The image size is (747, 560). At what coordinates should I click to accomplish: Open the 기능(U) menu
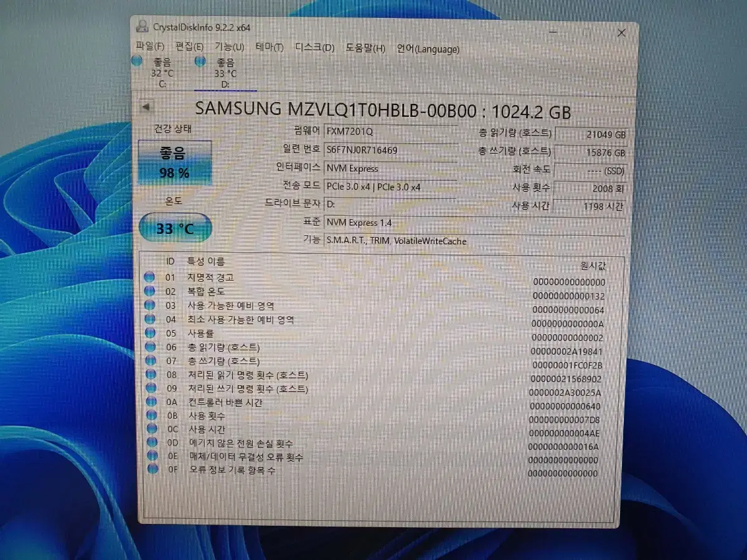[229, 47]
